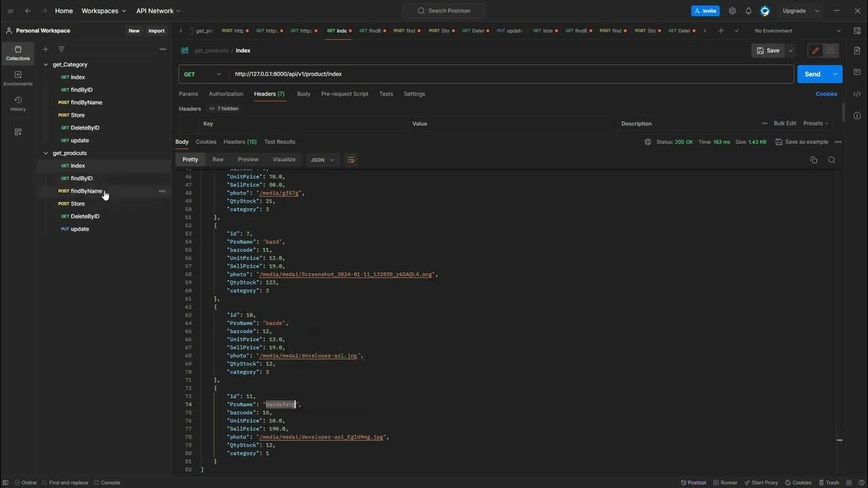Switch to the request Body tab
868x488 pixels.
pyautogui.click(x=304, y=94)
